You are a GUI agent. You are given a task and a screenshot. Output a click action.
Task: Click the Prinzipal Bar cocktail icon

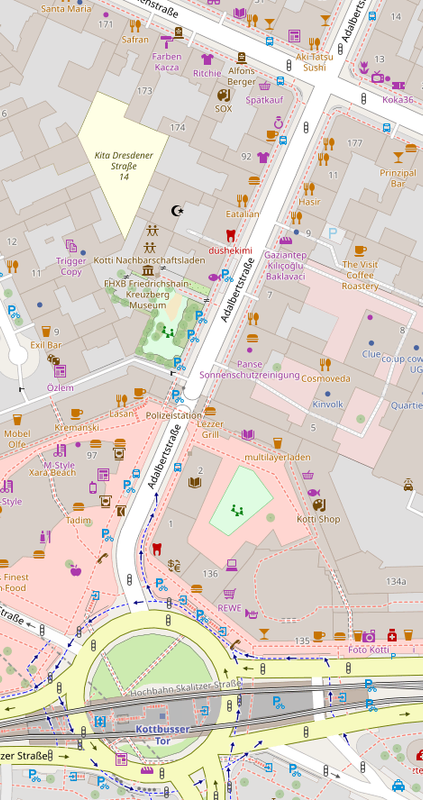(x=399, y=157)
